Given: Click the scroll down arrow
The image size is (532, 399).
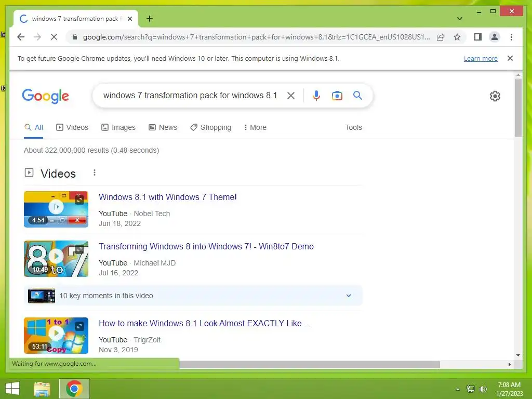Looking at the screenshot, I should pos(518,355).
